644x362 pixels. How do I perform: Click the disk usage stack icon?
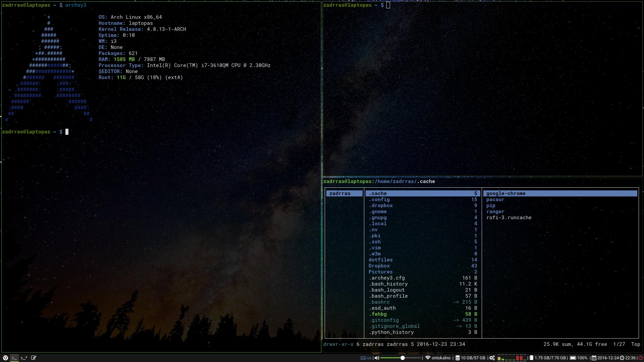[457, 358]
